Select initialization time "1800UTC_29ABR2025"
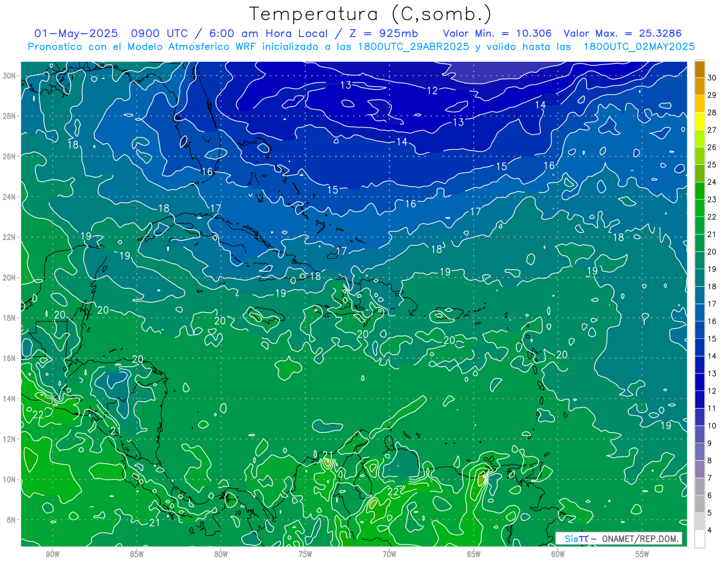The image size is (728, 562). pyautogui.click(x=413, y=47)
